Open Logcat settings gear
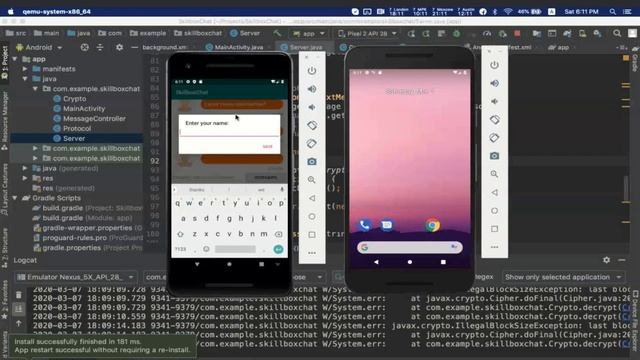The height and width of the screenshot is (360, 640). click(607, 260)
